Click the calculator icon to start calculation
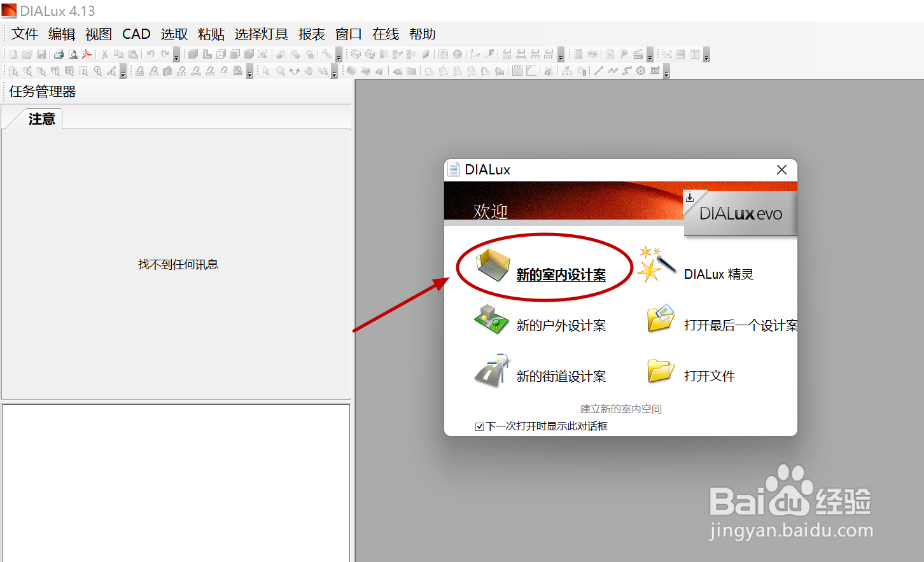This screenshot has width=924, height=562. coord(578,54)
